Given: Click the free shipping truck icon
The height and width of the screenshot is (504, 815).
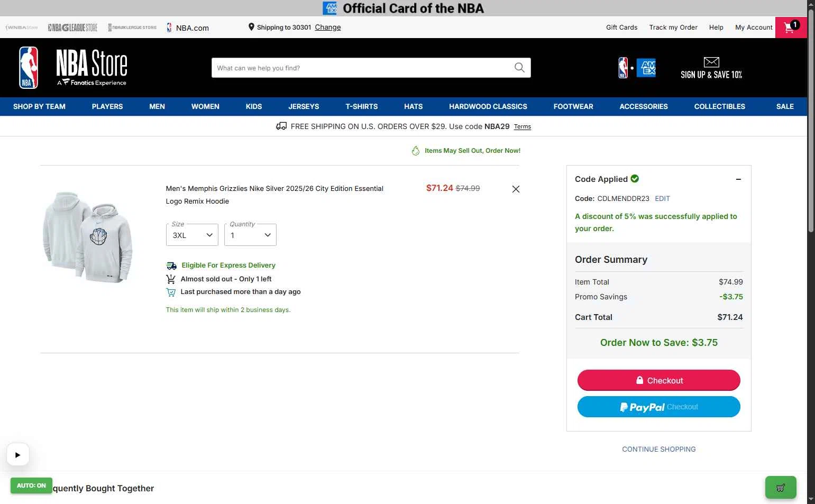Looking at the screenshot, I should pos(281,126).
